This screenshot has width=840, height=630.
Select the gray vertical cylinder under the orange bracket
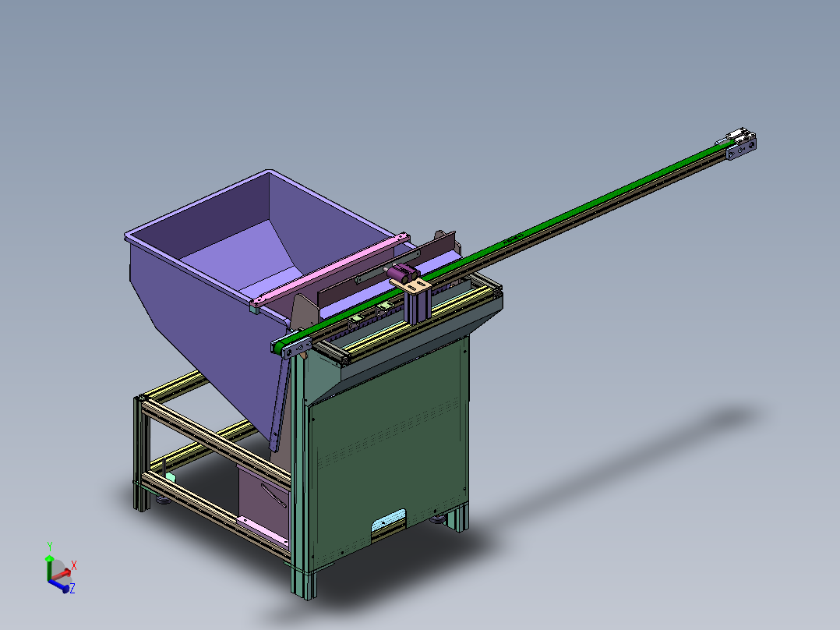pos(418,306)
